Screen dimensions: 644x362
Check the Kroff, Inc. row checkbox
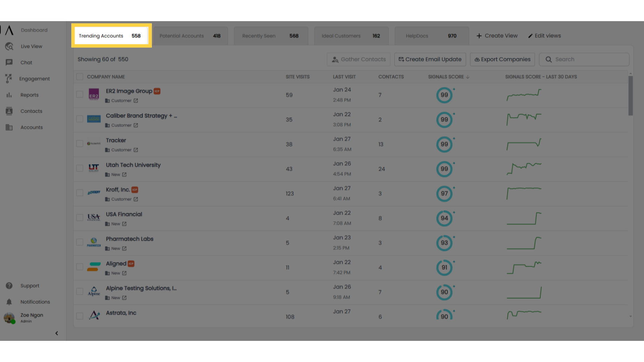point(79,193)
